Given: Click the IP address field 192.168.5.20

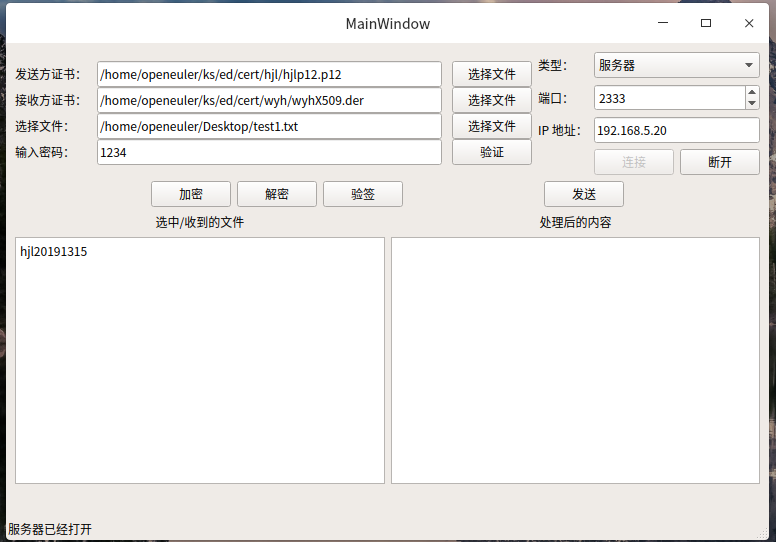Looking at the screenshot, I should point(677,130).
